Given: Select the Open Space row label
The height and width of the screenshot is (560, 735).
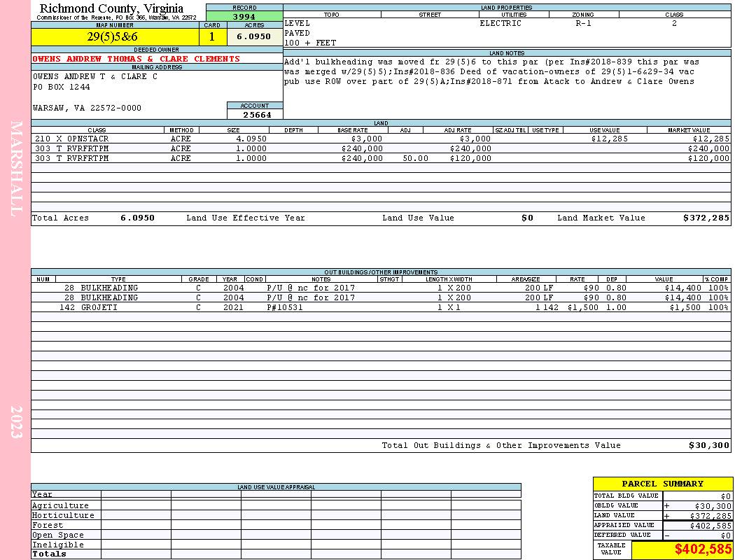Looking at the screenshot, I should click(58, 535).
